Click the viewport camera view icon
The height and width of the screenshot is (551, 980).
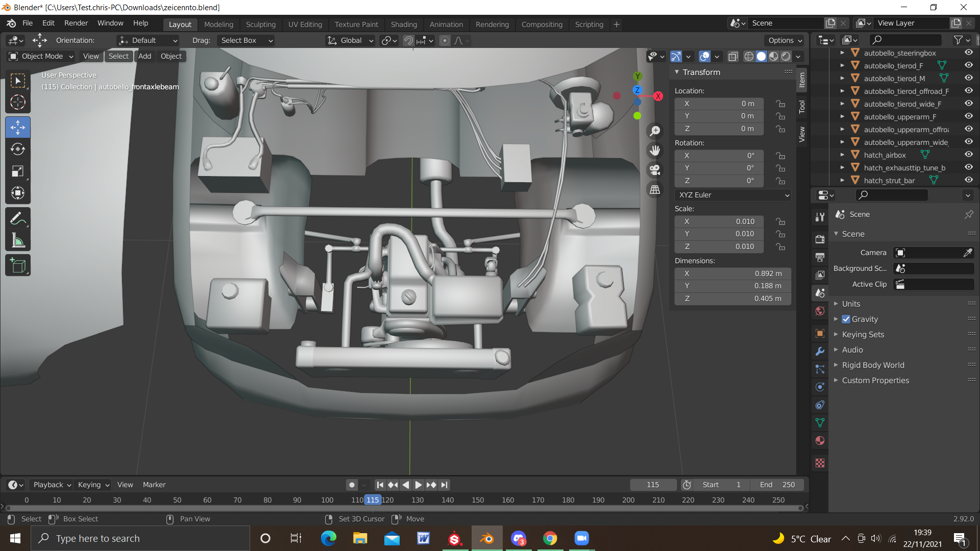(x=655, y=169)
